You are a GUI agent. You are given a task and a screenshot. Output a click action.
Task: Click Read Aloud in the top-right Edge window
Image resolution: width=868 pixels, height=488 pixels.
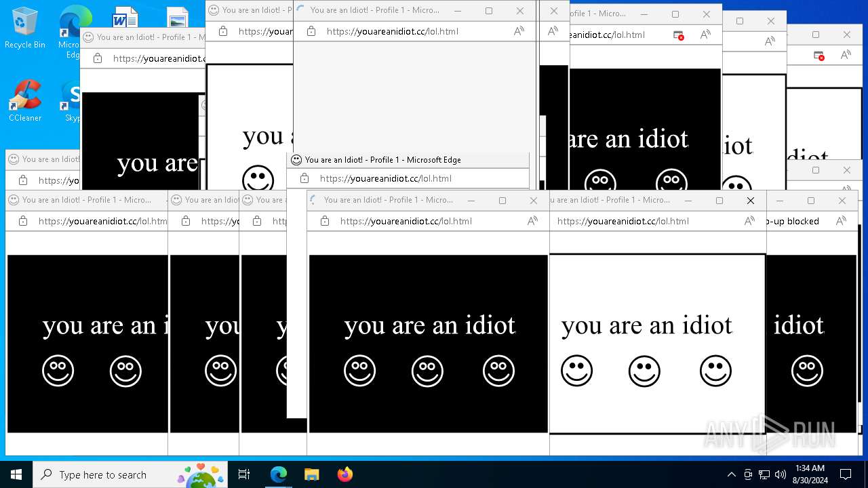pyautogui.click(x=846, y=55)
